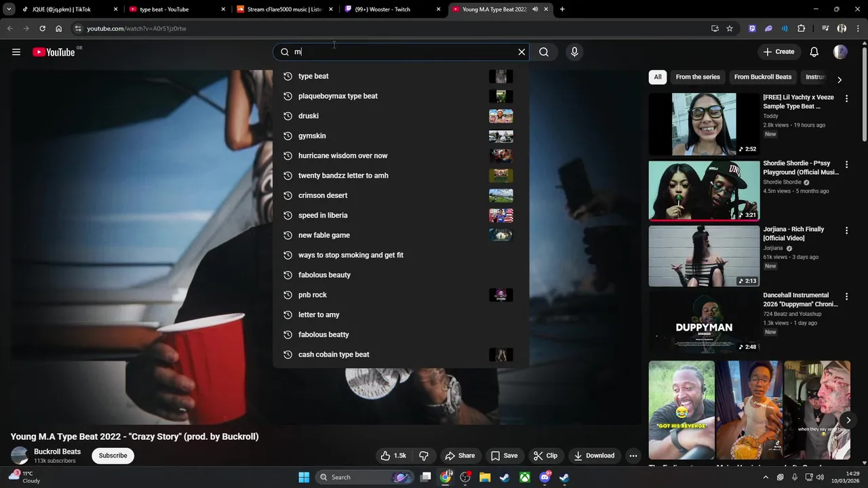This screenshot has width=868, height=488.
Task: Select 'letter to amy' search suggestion
Action: pyautogui.click(x=401, y=314)
